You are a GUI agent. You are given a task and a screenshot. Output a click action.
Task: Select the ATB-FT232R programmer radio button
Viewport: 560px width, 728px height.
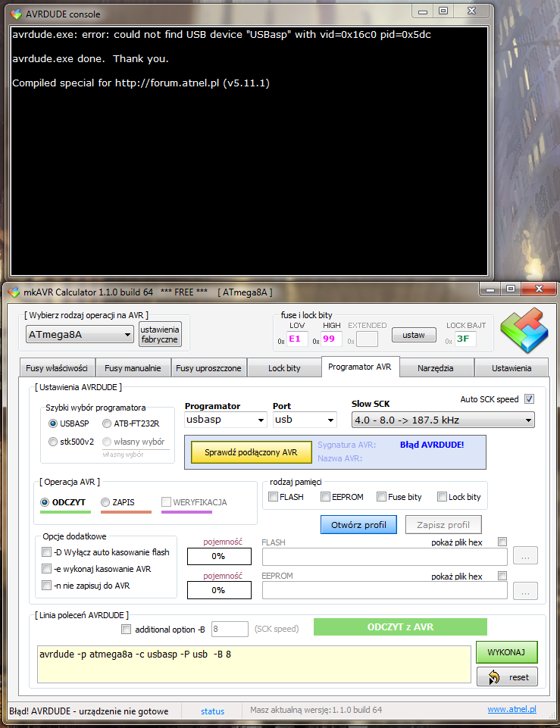107,423
